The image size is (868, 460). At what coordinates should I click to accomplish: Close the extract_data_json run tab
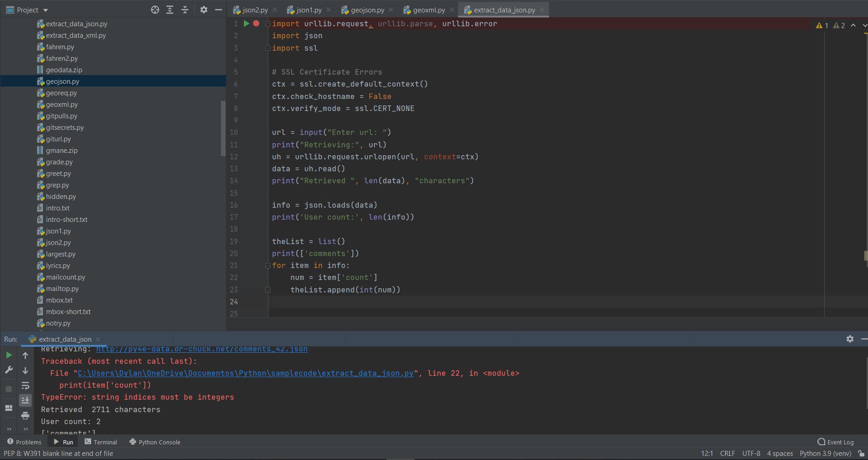point(98,339)
